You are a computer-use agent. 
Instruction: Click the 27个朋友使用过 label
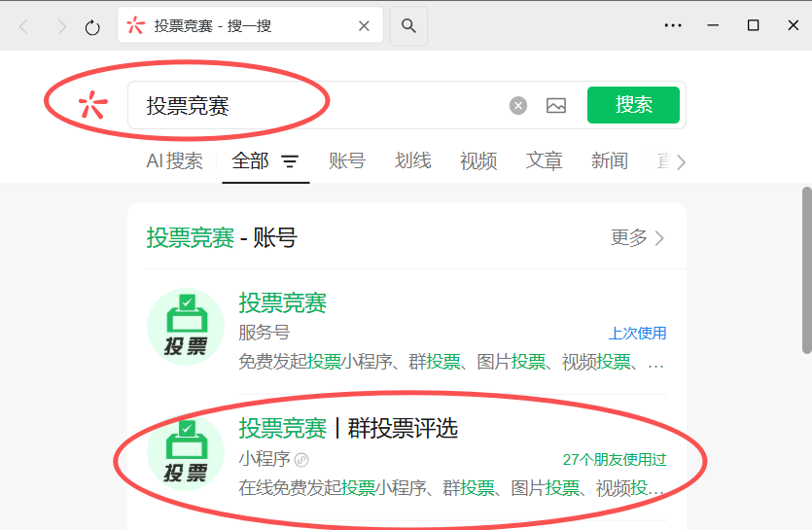615,460
